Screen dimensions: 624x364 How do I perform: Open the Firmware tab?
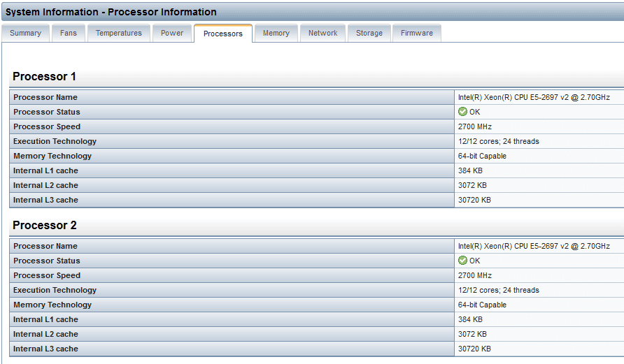pos(416,33)
